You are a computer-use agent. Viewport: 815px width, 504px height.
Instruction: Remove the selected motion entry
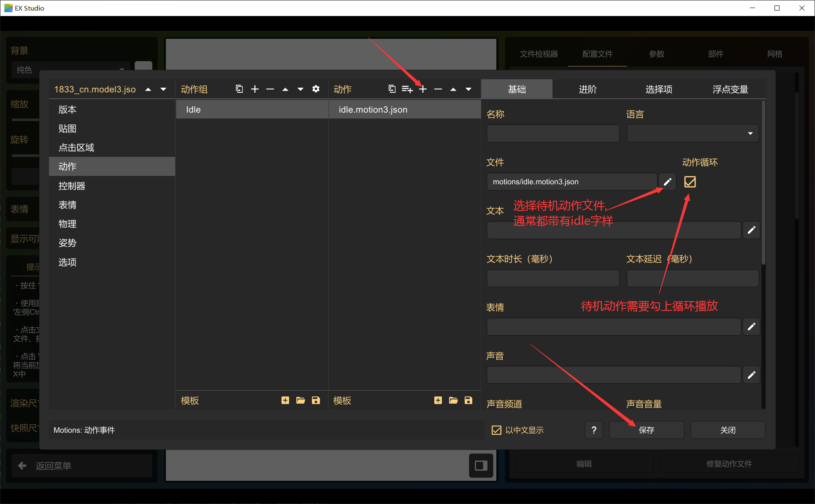pyautogui.click(x=438, y=89)
